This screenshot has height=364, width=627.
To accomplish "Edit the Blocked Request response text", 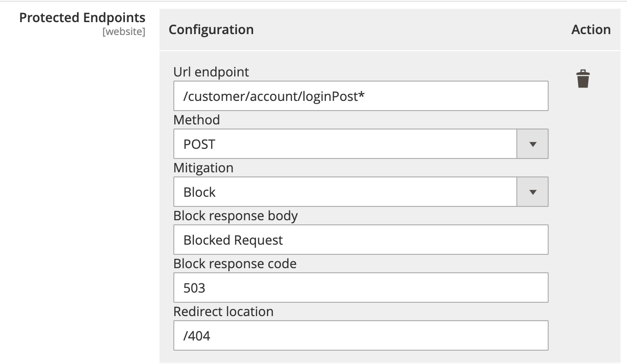I will 233,240.
